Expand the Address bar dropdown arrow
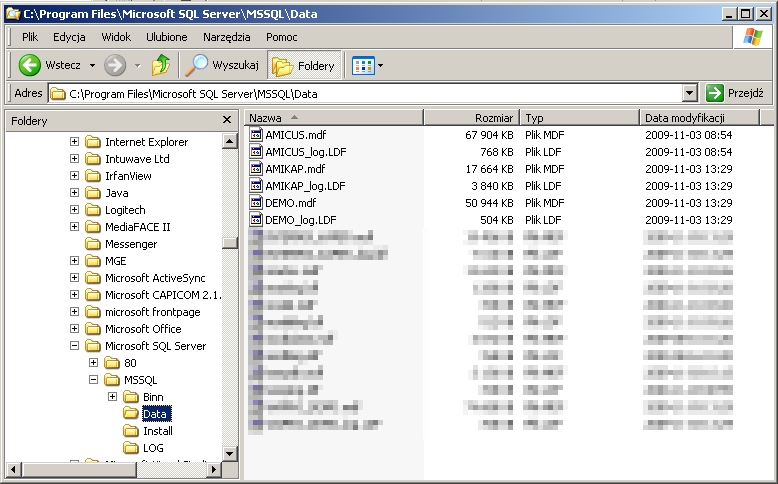 point(689,93)
